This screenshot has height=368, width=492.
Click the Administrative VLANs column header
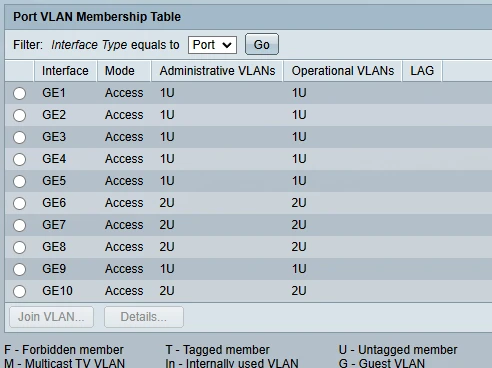[217, 71]
